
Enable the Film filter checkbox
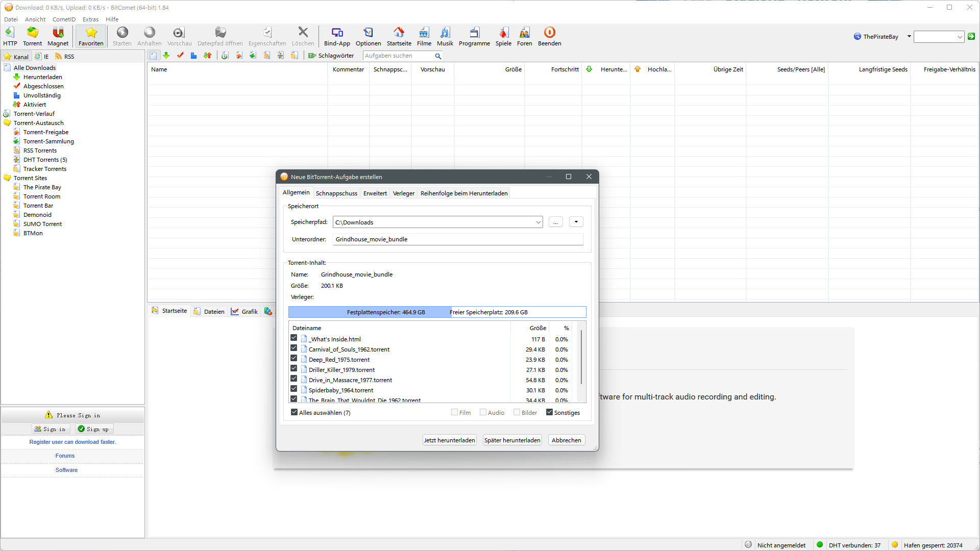[455, 412]
